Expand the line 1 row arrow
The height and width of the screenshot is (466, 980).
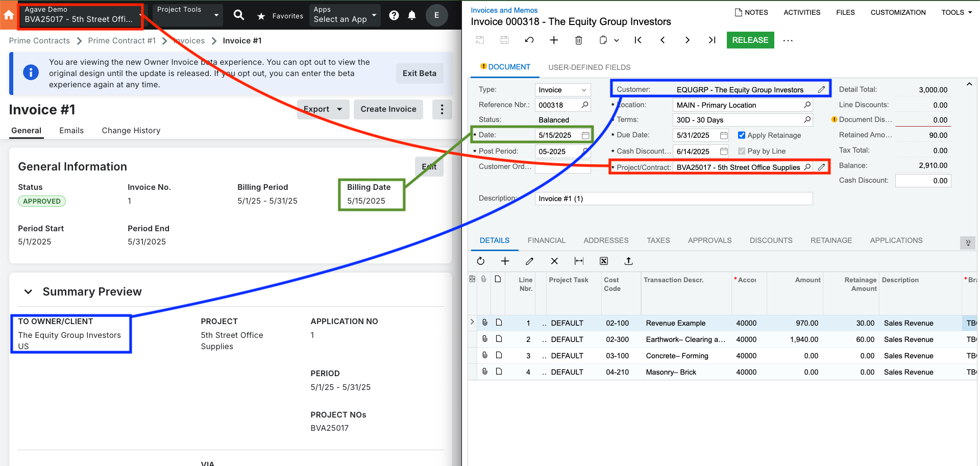tap(472, 322)
